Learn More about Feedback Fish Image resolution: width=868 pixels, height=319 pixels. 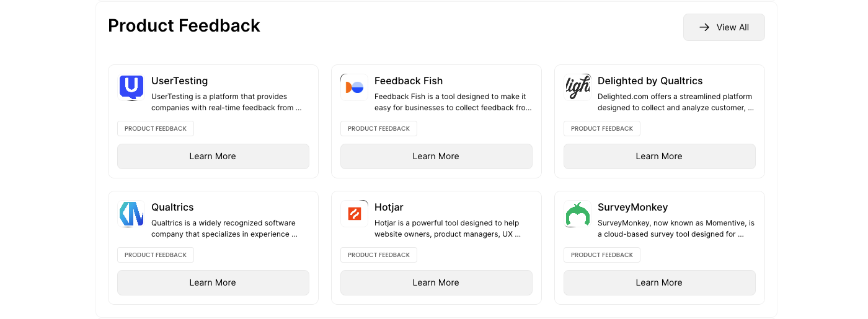pyautogui.click(x=436, y=156)
